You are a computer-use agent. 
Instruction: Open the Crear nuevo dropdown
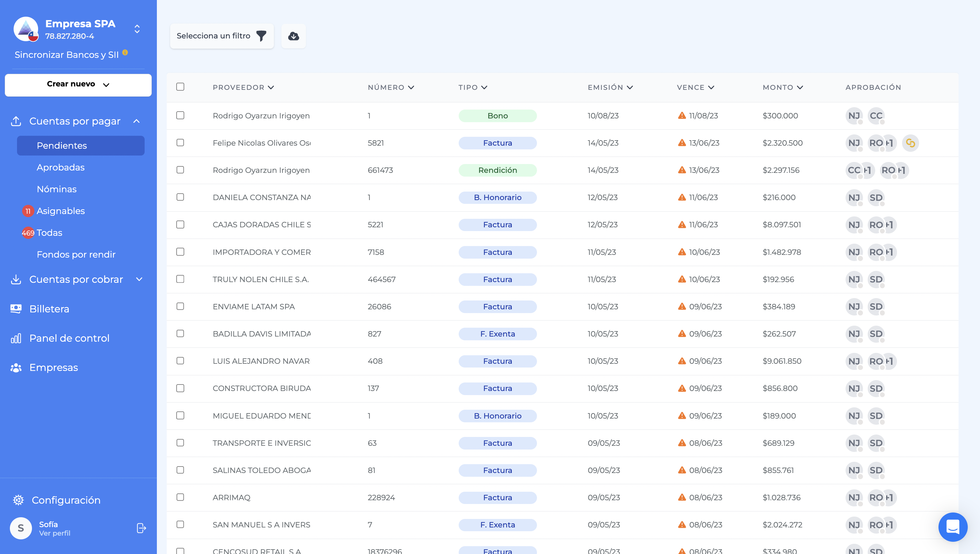[78, 84]
